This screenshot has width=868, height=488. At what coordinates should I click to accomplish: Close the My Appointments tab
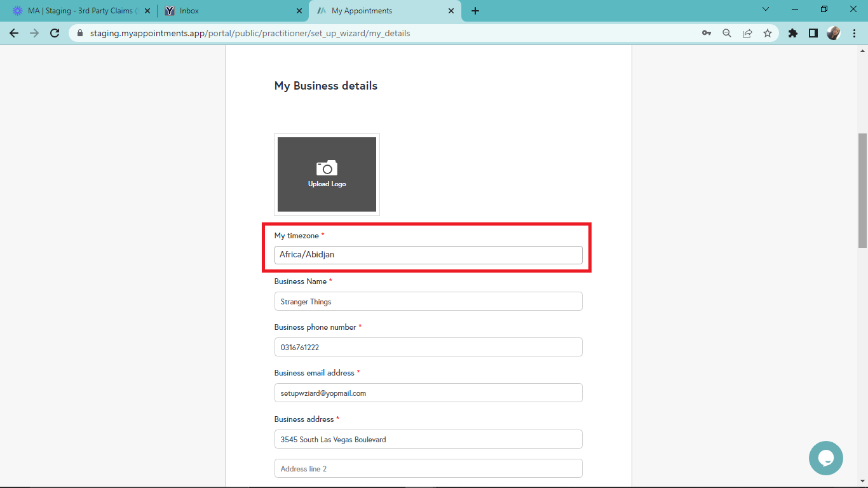coord(451,11)
